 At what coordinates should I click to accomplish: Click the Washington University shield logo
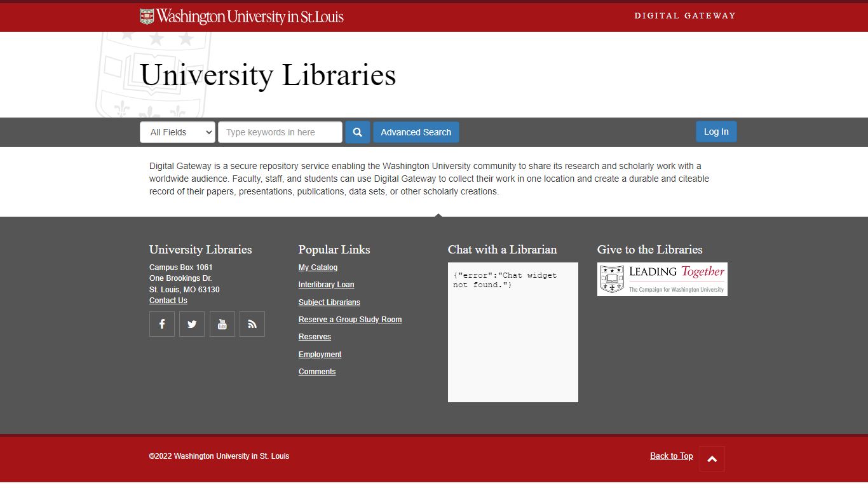[x=147, y=17]
